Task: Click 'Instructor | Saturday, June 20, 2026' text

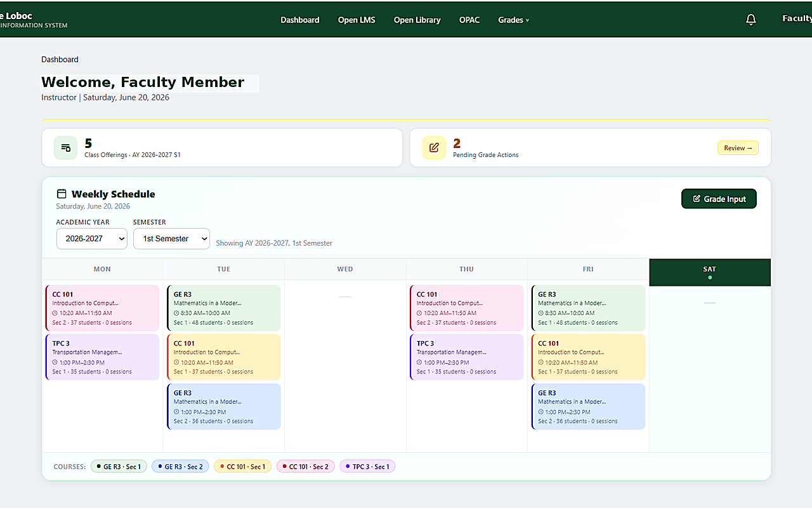Action: 105,98
